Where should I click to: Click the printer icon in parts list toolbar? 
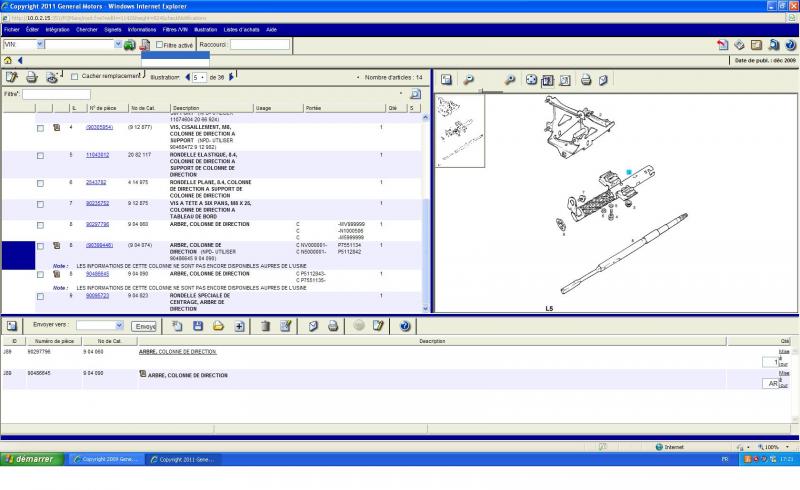coord(32,77)
